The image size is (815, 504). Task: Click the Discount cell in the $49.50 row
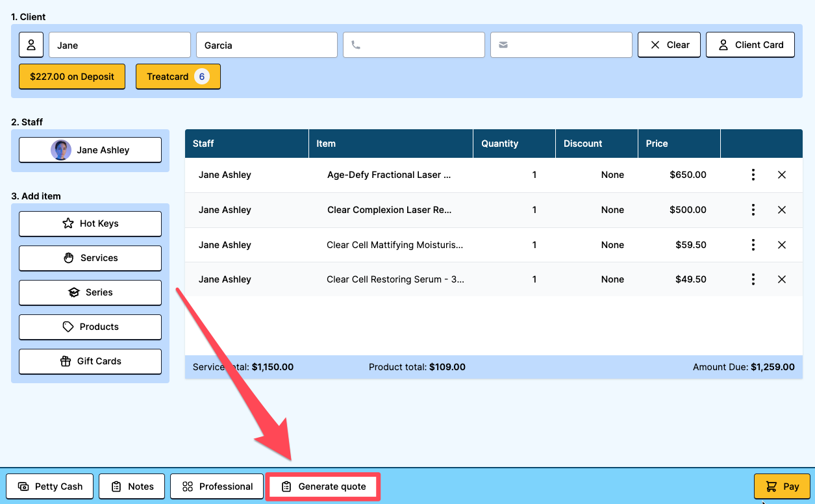click(x=612, y=279)
